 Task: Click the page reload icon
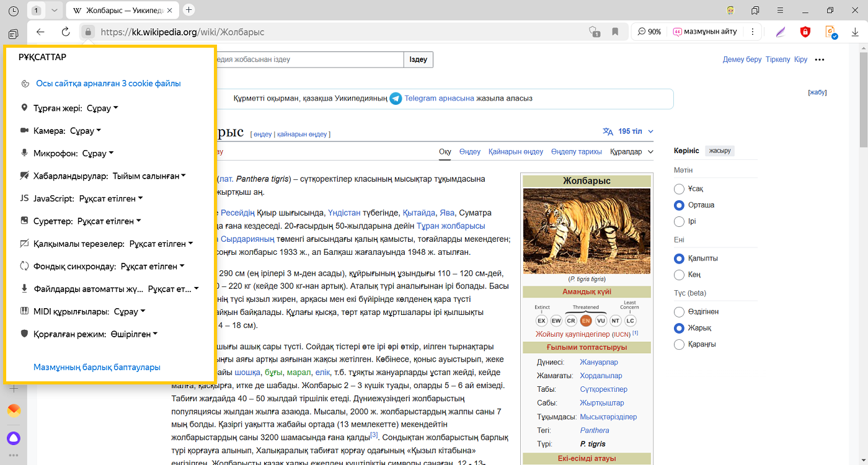point(65,32)
